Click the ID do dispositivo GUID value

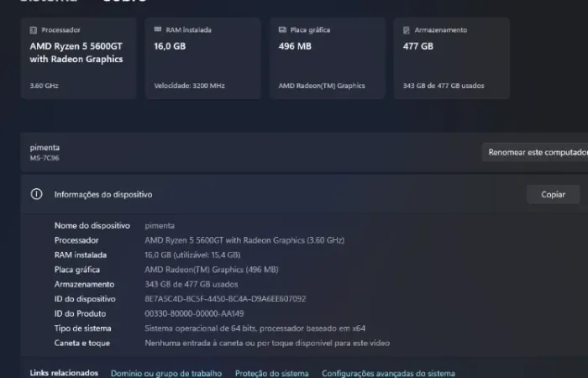(x=225, y=299)
